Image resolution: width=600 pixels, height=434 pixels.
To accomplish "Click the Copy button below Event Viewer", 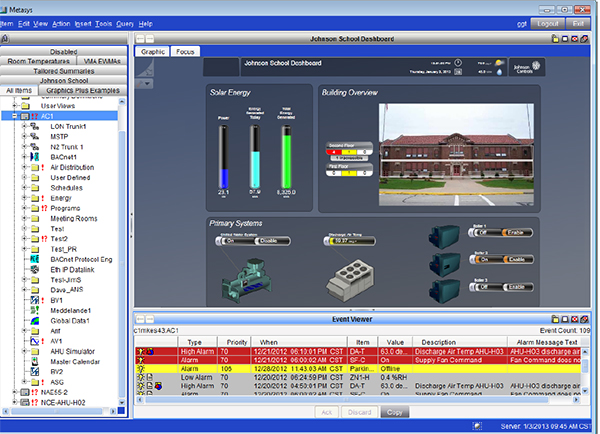I will pos(395,410).
